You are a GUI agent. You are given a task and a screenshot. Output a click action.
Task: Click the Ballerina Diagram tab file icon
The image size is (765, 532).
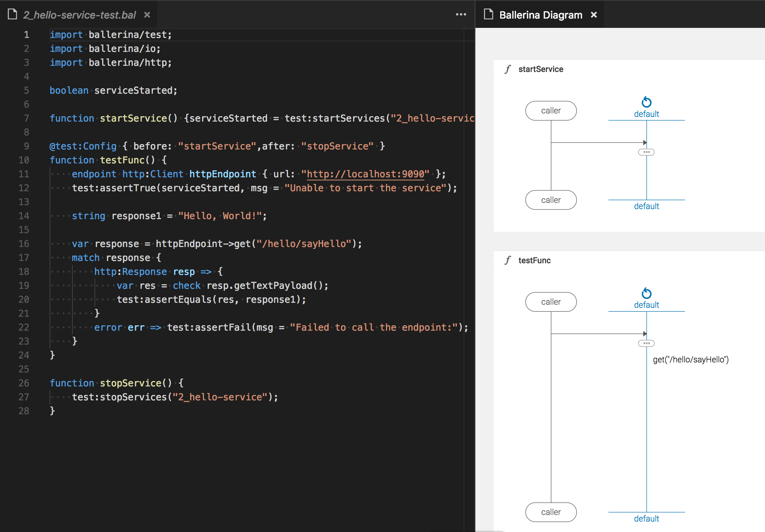pos(489,14)
